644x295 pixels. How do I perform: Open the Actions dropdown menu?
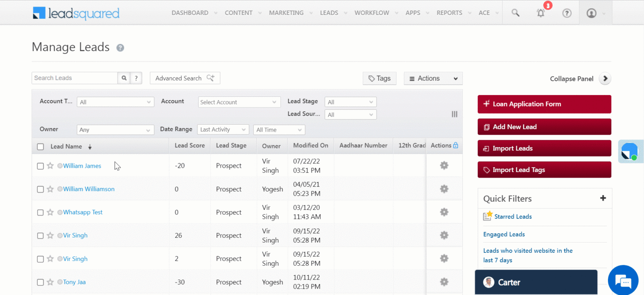click(x=433, y=78)
